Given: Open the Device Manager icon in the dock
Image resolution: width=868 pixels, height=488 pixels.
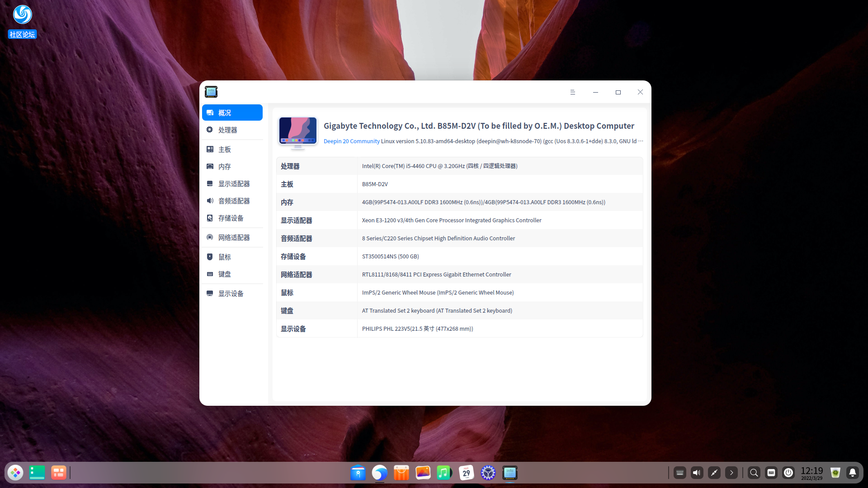Looking at the screenshot, I should click(509, 473).
